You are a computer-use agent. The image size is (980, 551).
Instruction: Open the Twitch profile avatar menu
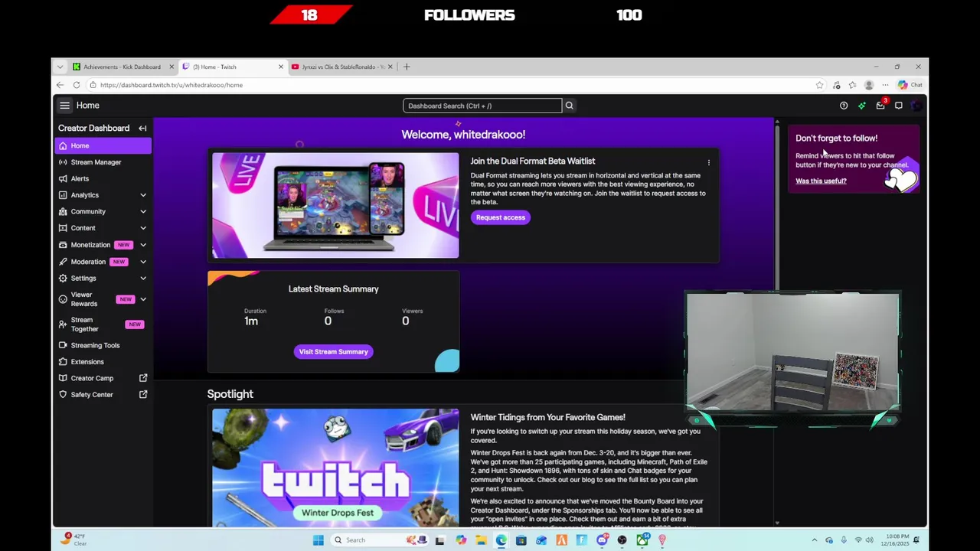tap(916, 106)
